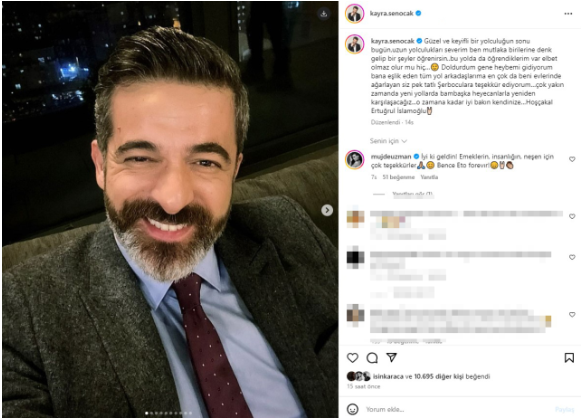The width and height of the screenshot is (582, 419).
Task: Like the first blurred comment
Action: 572,216
